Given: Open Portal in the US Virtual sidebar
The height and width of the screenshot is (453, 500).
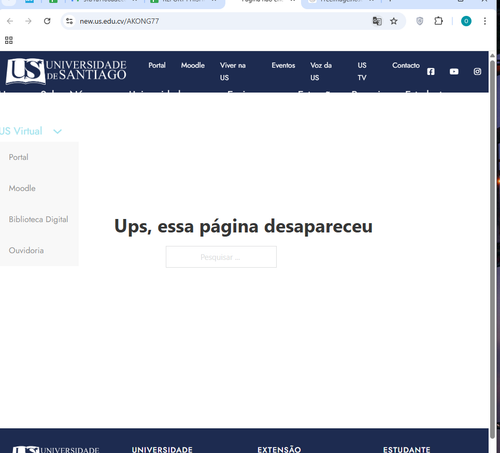Looking at the screenshot, I should 19,157.
